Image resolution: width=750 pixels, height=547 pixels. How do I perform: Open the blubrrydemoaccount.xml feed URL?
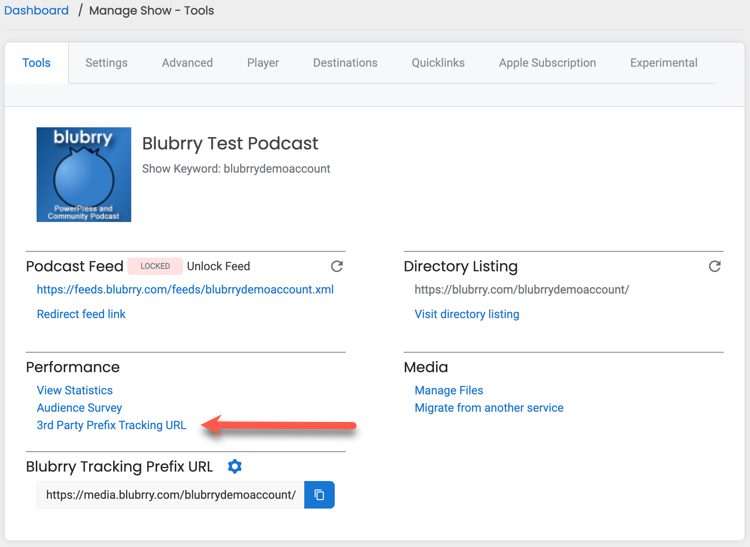pyautogui.click(x=185, y=289)
